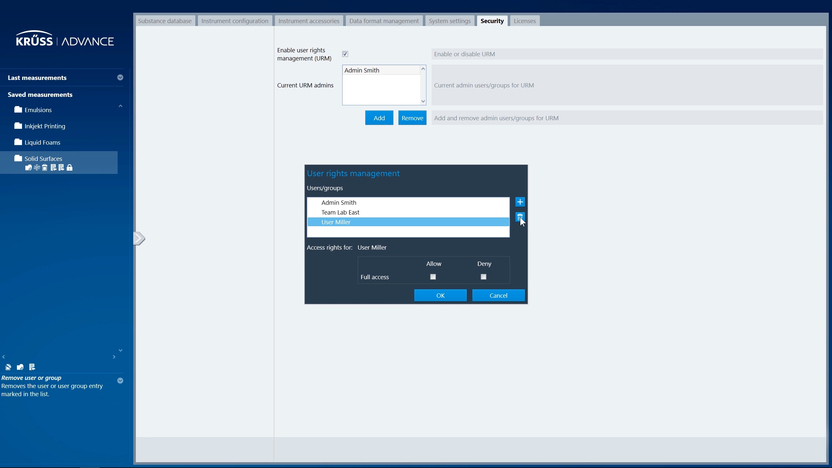This screenshot has width=832, height=468.
Task: Click the first folder icon under Solid Surfaces
Action: [x=28, y=168]
